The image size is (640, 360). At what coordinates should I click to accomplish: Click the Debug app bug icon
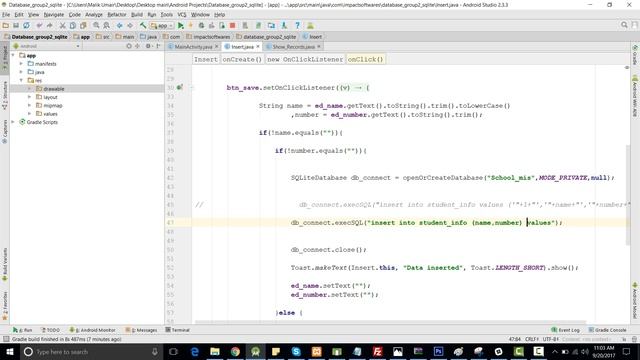pos(201,25)
